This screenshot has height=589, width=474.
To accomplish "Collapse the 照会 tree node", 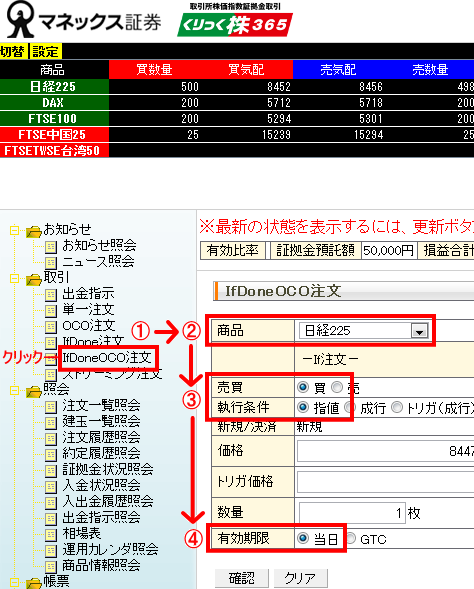I will click(x=14, y=390).
